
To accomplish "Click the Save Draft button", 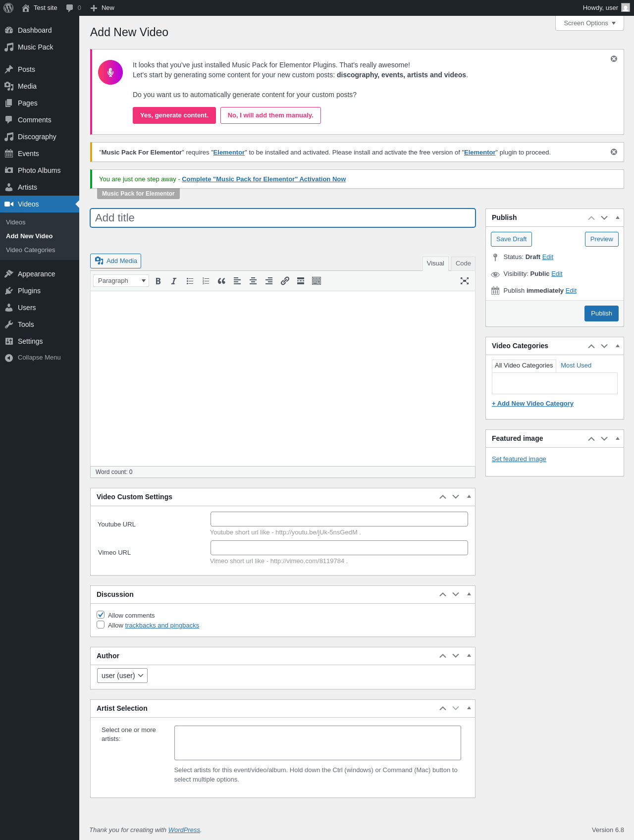I will click(511, 239).
